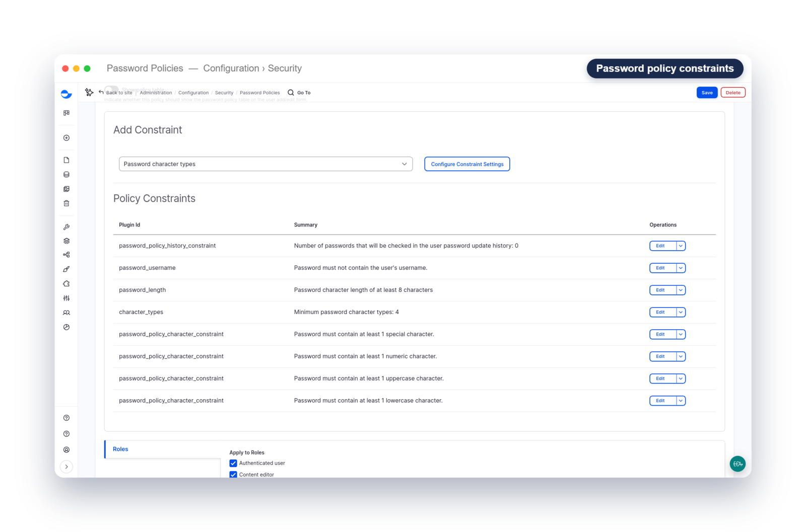The height and width of the screenshot is (532, 806).
Task: Click the red Delete button
Action: click(x=733, y=93)
